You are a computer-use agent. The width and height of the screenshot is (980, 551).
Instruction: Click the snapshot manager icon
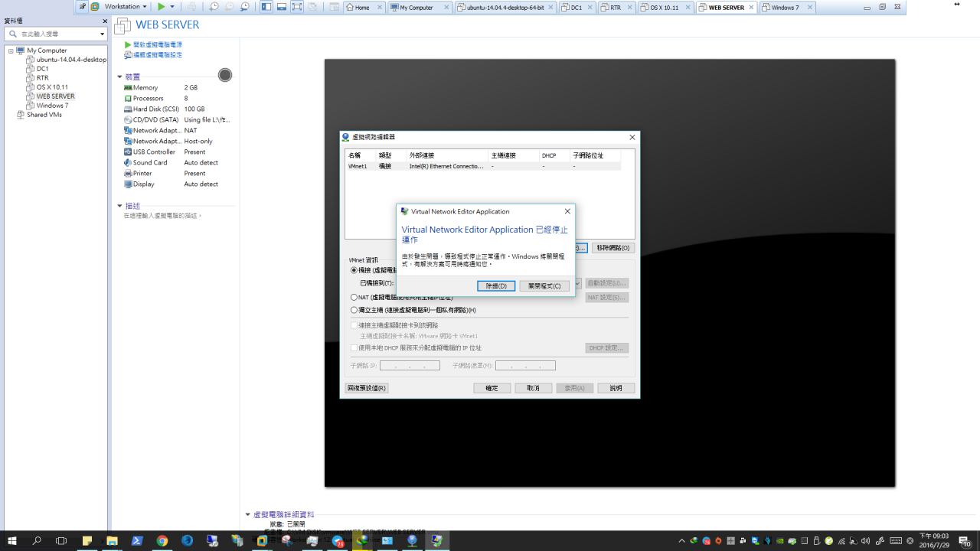click(244, 7)
